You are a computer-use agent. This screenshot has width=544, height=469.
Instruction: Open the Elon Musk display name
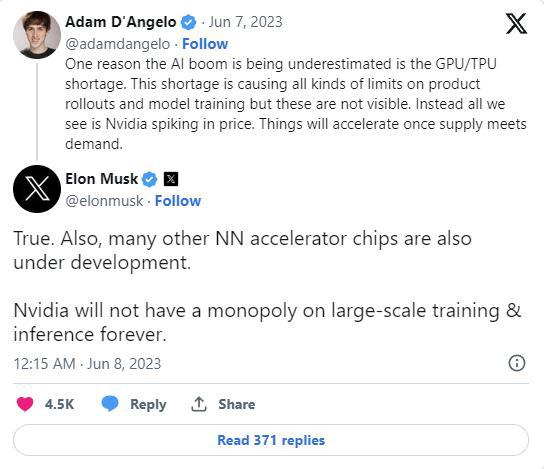pos(102,179)
